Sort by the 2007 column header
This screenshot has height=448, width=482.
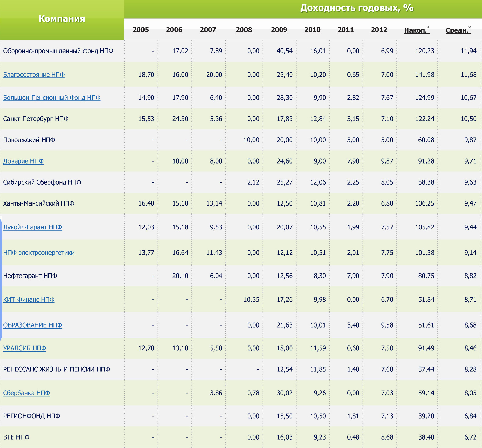coord(208,30)
